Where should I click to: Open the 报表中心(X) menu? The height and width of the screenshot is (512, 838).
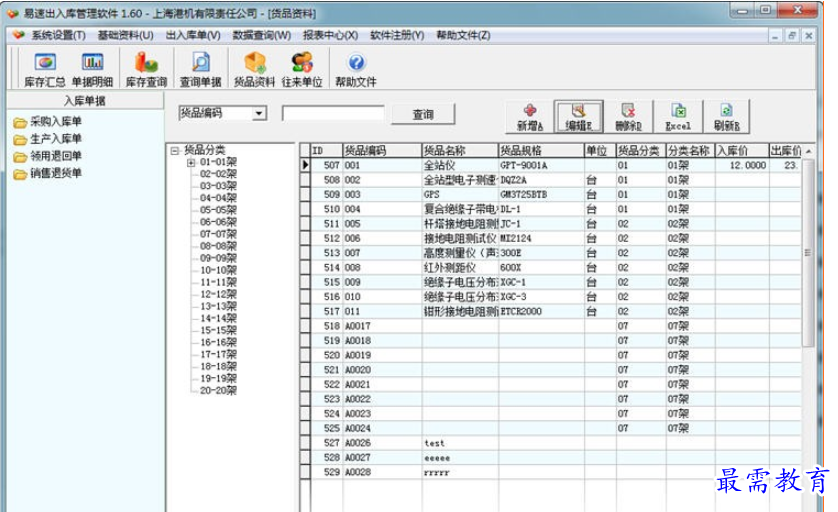[x=330, y=35]
